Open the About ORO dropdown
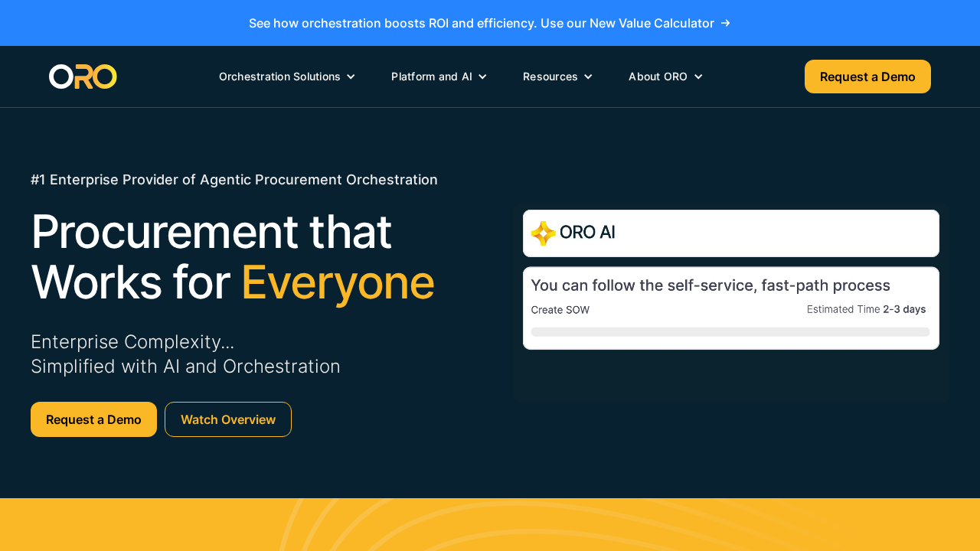Viewport: 980px width, 551px height. [665, 77]
